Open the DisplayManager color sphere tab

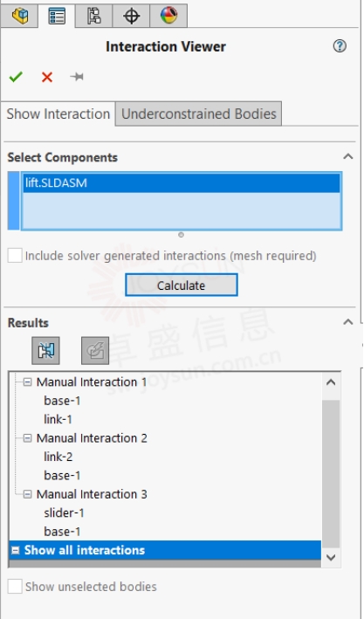point(168,16)
